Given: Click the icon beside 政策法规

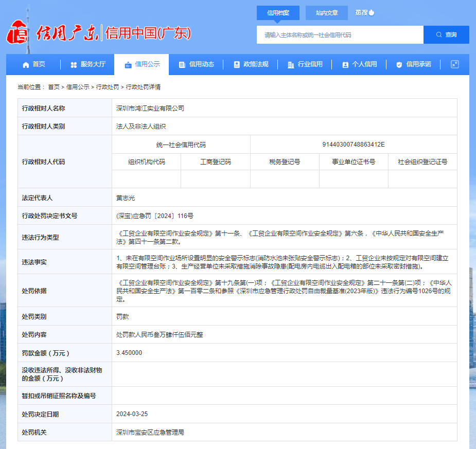Looking at the screenshot, I should coord(237,65).
